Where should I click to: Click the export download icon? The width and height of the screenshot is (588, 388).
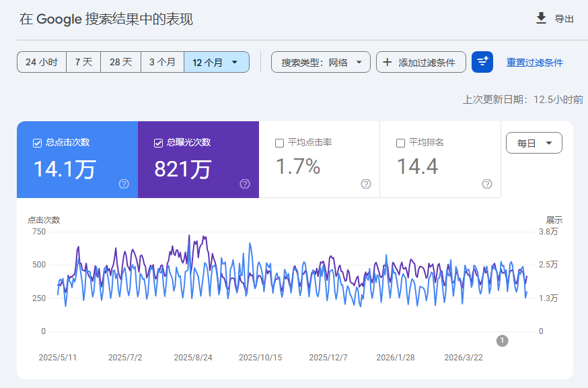click(541, 18)
